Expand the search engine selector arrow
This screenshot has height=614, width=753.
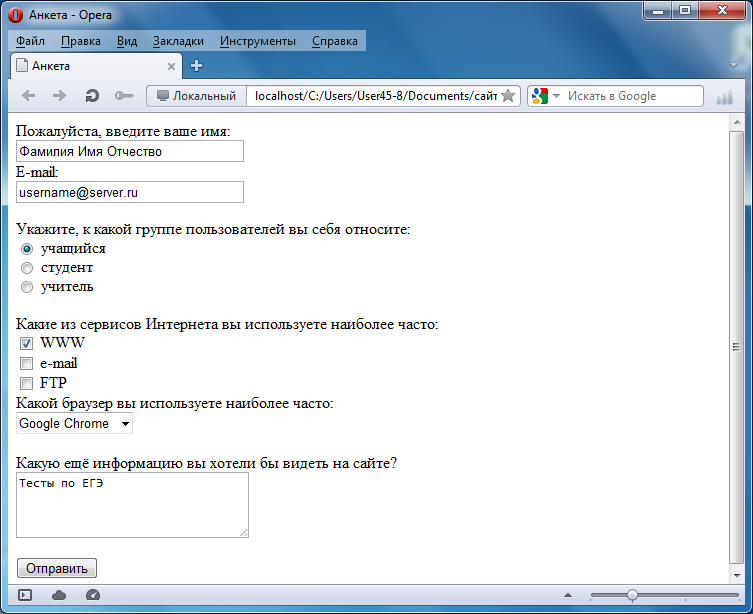tap(557, 96)
